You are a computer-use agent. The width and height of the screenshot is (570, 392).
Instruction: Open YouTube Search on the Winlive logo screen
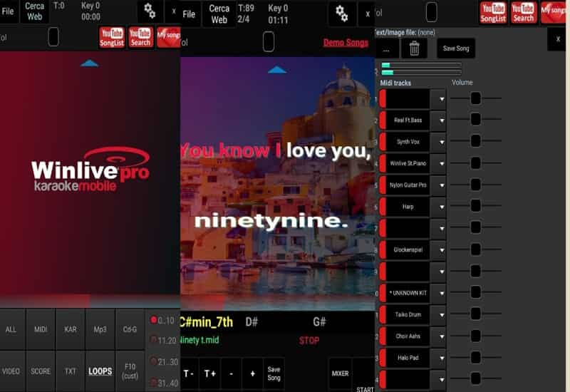click(140, 37)
